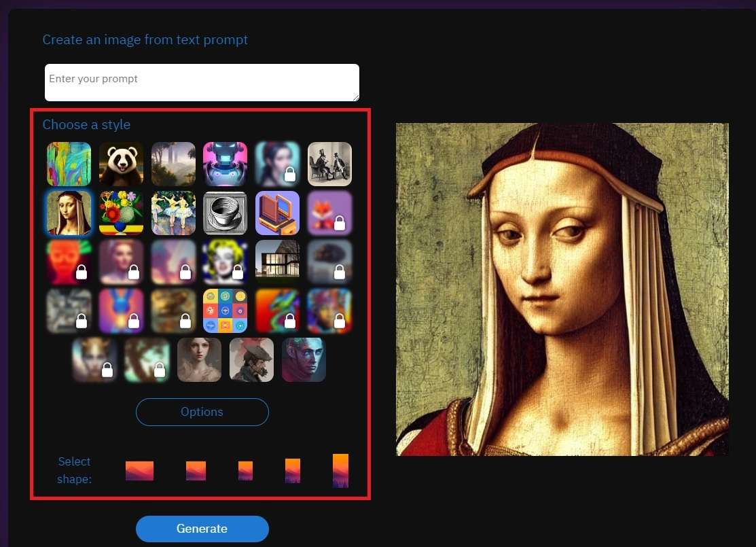This screenshot has height=547, width=756.
Task: Select the colorful icon grid style
Action: click(x=225, y=311)
